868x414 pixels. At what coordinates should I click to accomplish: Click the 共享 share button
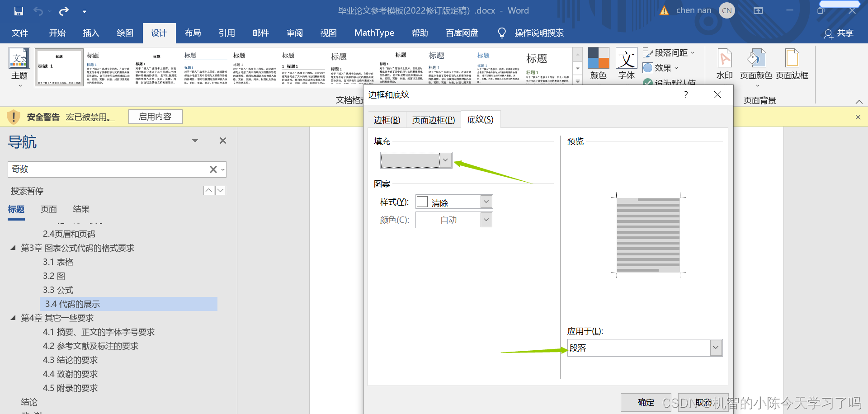[839, 33]
